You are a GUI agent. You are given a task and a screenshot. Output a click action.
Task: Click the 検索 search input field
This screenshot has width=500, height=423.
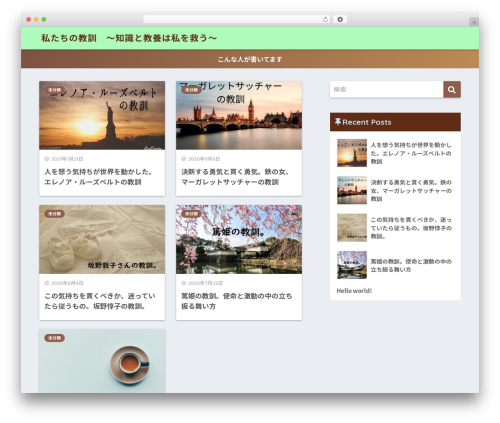coord(387,89)
